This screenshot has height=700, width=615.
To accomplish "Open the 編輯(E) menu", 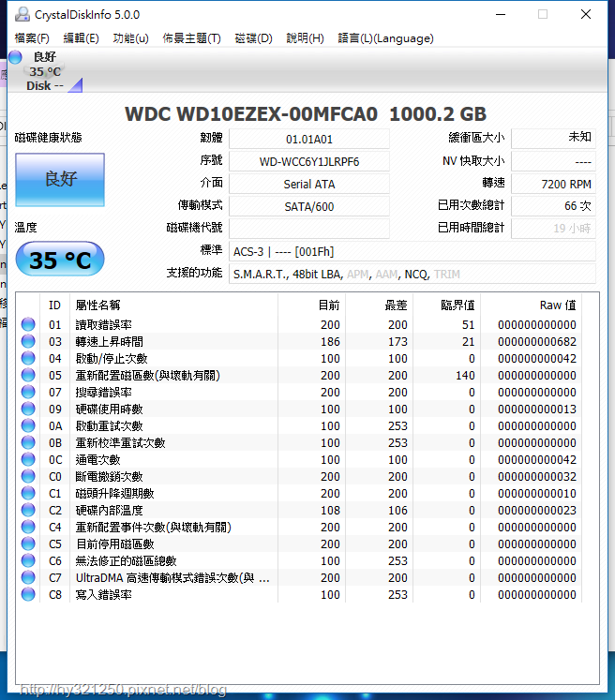I will pos(81,38).
